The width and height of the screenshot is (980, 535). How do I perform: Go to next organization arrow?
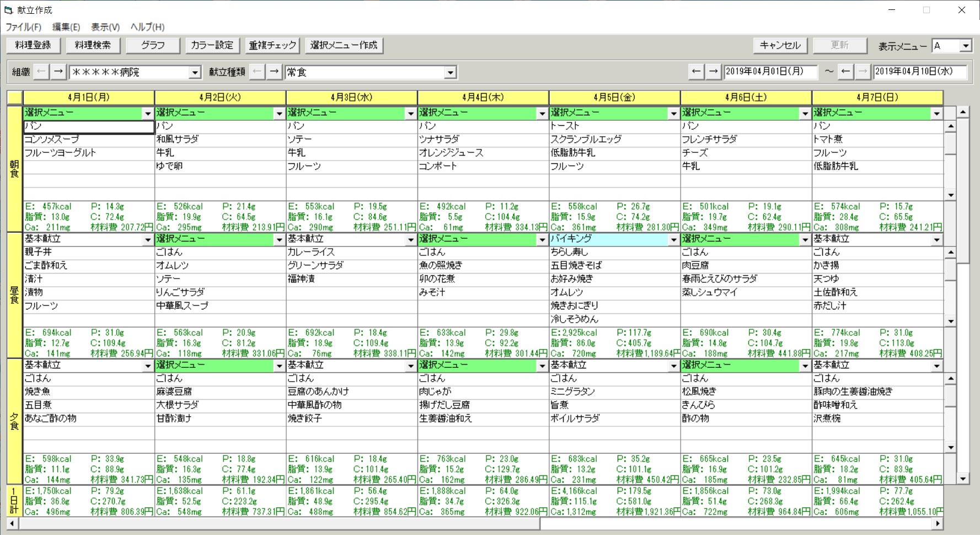coord(58,72)
